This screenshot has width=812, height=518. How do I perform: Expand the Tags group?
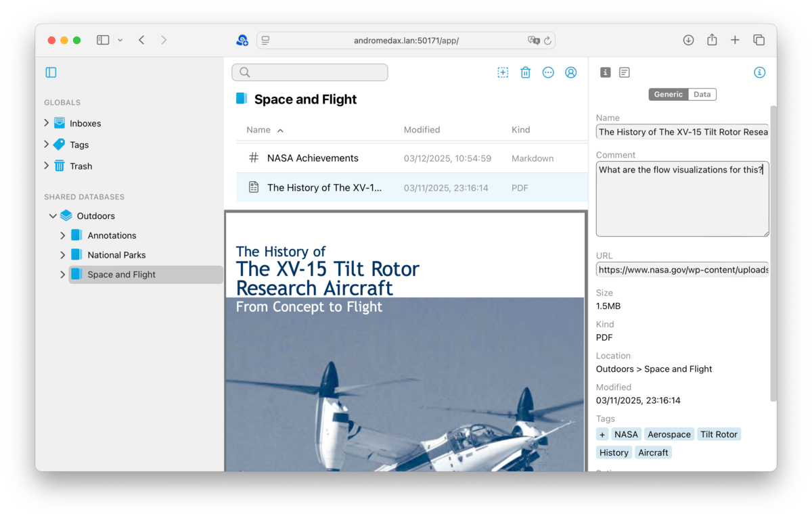[46, 145]
